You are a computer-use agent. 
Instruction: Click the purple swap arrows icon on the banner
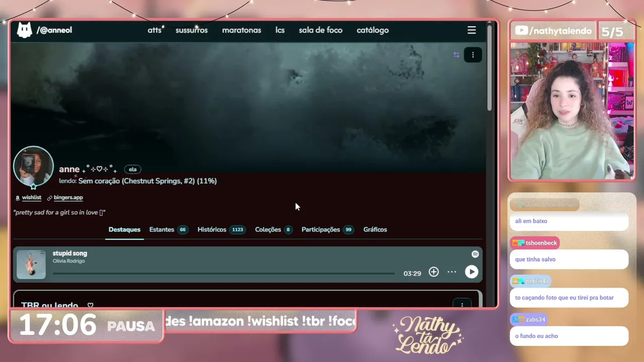tap(456, 55)
